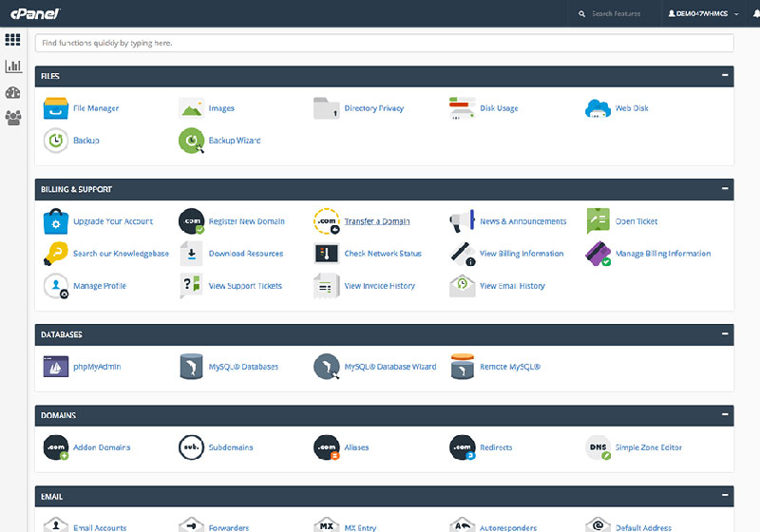This screenshot has height=532, width=760.
Task: Click the View Billing Information icon
Action: [x=462, y=254]
